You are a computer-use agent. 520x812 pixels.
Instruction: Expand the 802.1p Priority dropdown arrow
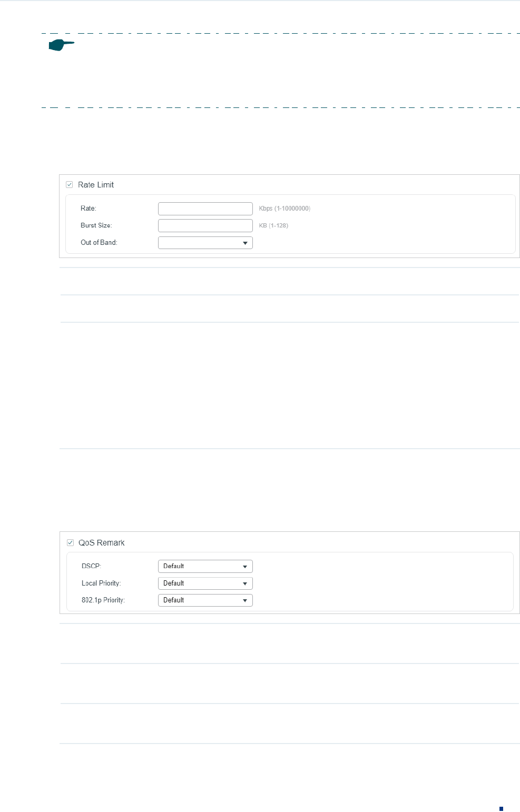[245, 600]
